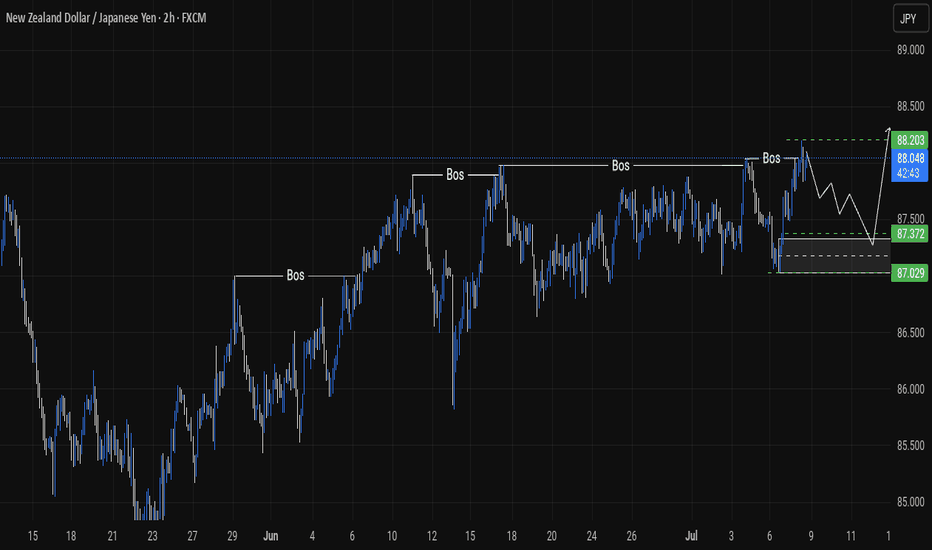Click the green 87.372 price tag
Image resolution: width=932 pixels, height=550 pixels.
pos(909,234)
